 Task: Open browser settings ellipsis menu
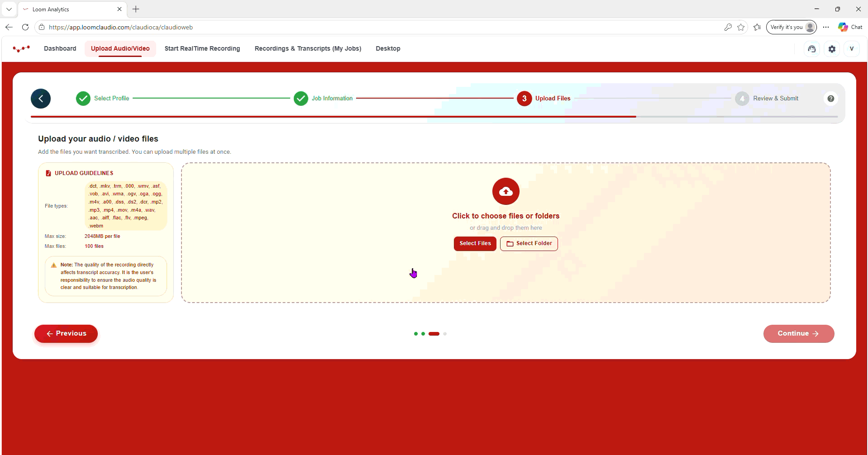(826, 27)
